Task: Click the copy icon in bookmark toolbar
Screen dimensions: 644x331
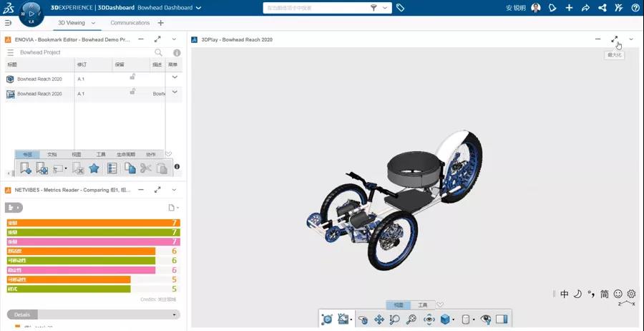Action: [130, 168]
